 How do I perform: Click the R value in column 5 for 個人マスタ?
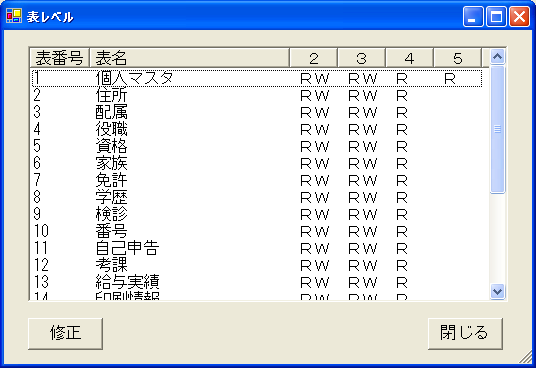pos(450,79)
